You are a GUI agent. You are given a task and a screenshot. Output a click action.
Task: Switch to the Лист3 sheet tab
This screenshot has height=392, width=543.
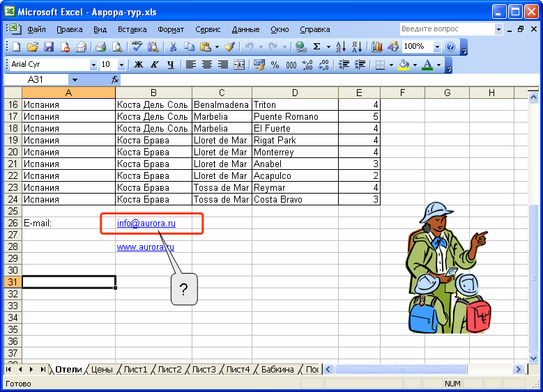204,370
